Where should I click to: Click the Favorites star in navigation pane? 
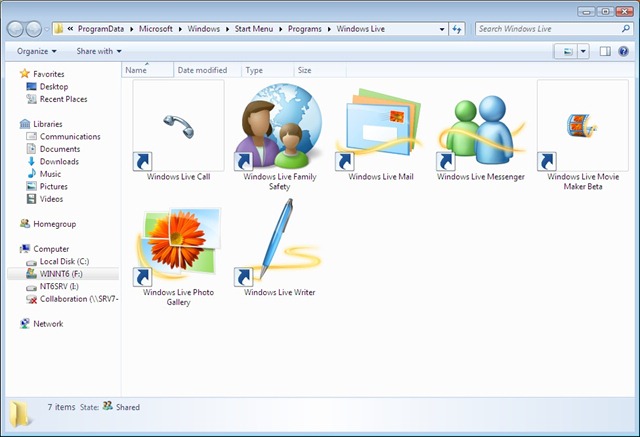24,73
